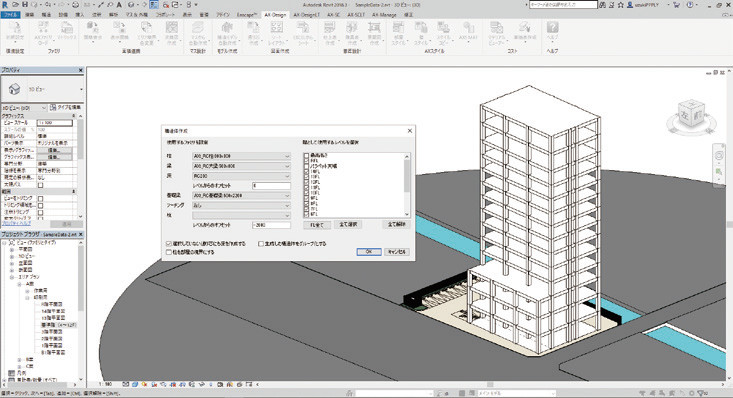Open the ファイル tab

pos(10,15)
